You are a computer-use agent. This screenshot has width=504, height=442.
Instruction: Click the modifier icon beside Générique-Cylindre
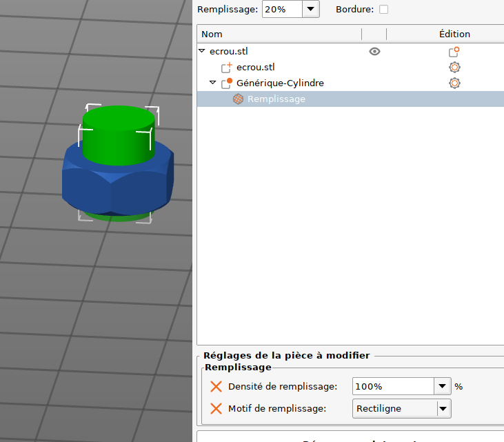pos(227,83)
